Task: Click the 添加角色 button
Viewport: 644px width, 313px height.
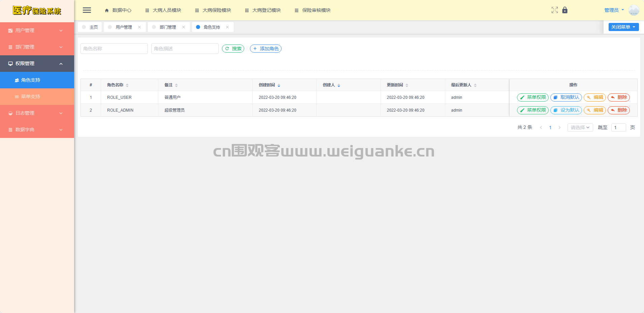Action: (x=266, y=49)
